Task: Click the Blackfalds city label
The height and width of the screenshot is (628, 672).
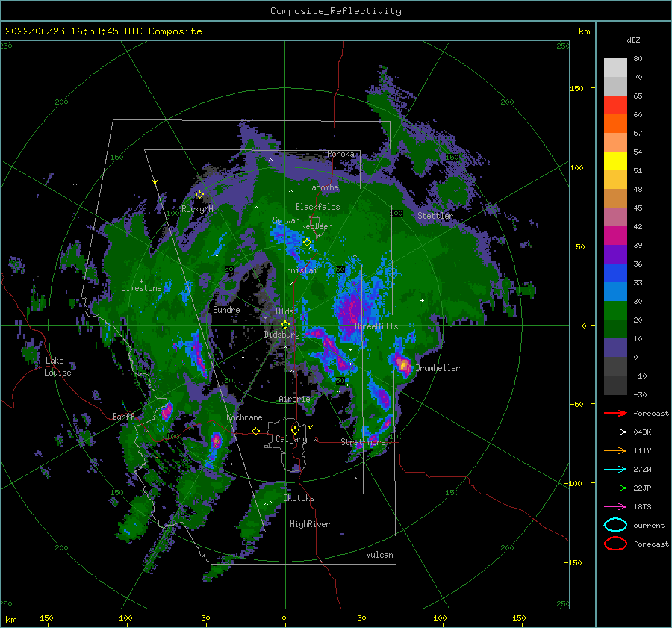Action: click(x=317, y=207)
